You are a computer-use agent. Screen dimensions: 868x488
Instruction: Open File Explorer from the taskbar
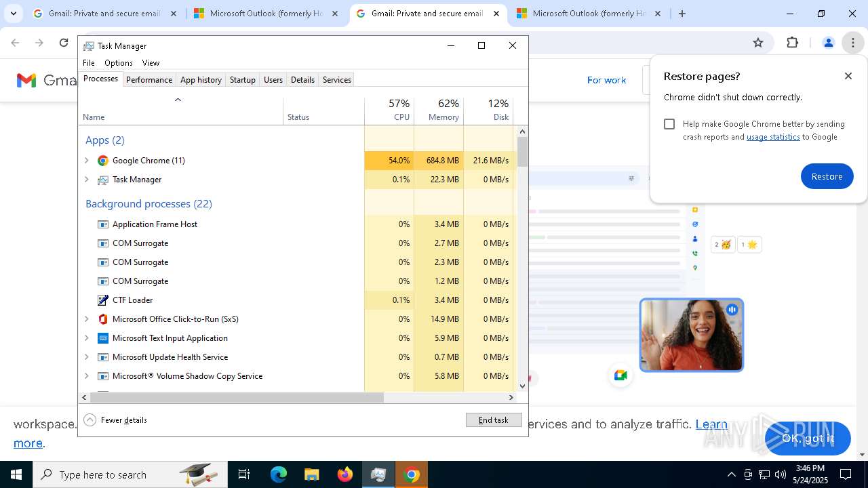(x=311, y=474)
